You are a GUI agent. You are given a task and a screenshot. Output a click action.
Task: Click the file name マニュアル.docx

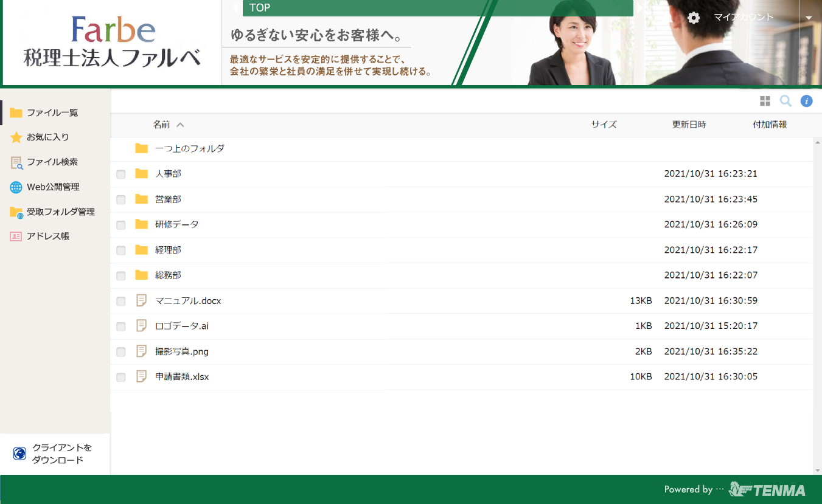point(188,300)
